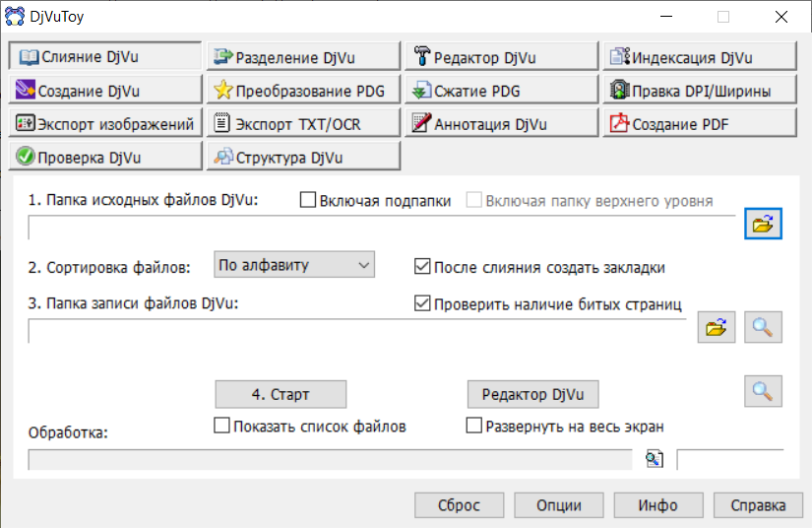Click the DjVuToy app icon in title bar
Screen dimensions: 812x528
15,16
